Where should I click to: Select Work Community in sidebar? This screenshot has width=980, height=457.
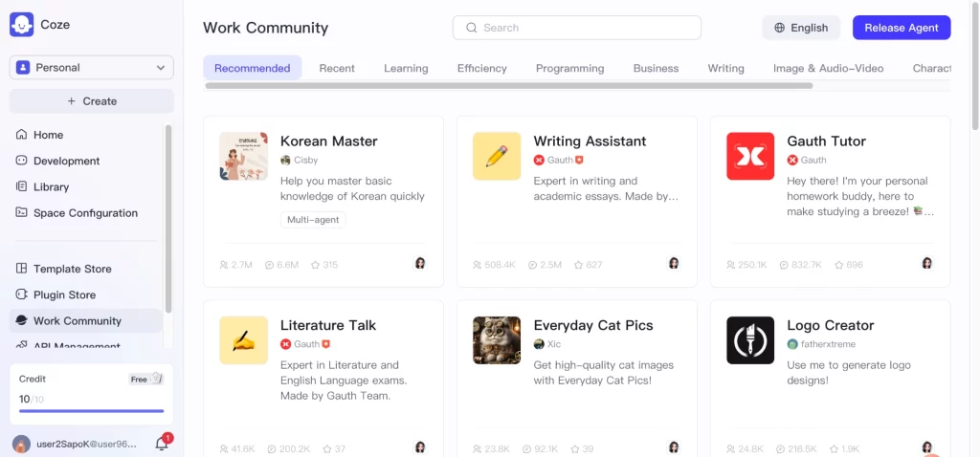point(85,321)
